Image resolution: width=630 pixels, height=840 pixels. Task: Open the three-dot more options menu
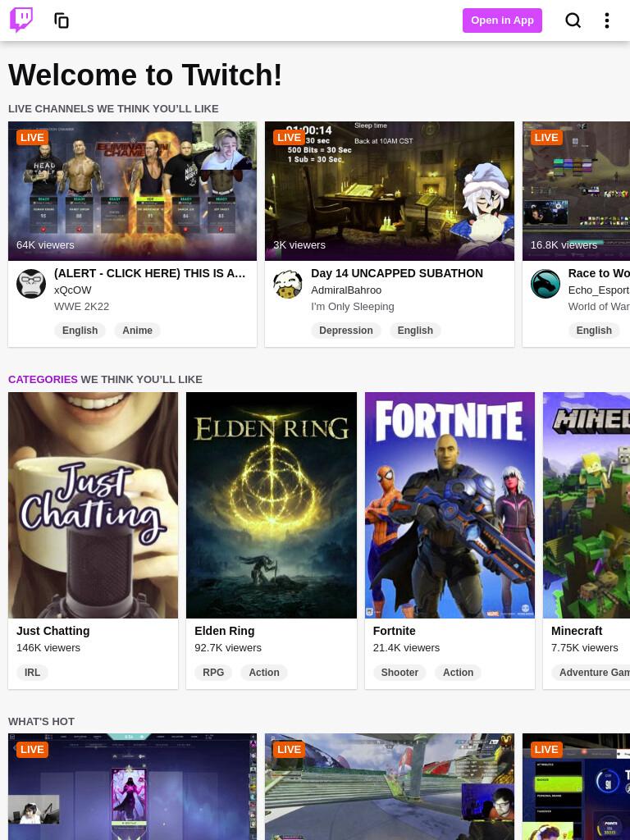[x=606, y=21]
